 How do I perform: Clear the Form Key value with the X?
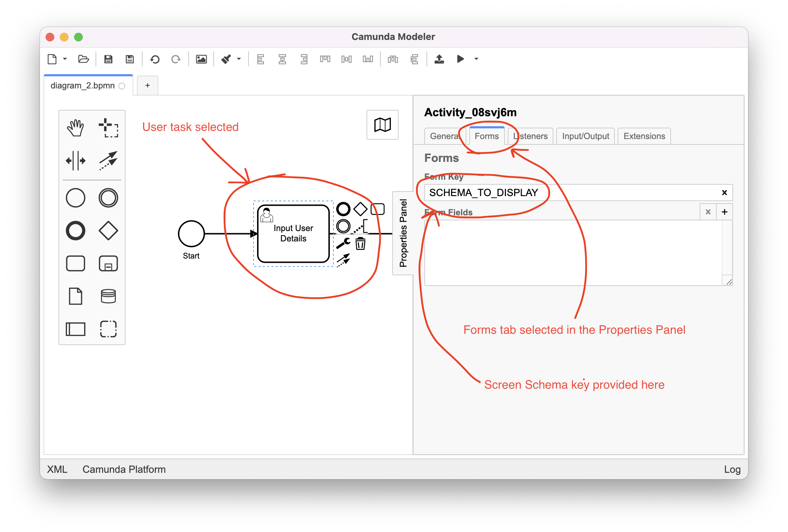coord(725,193)
